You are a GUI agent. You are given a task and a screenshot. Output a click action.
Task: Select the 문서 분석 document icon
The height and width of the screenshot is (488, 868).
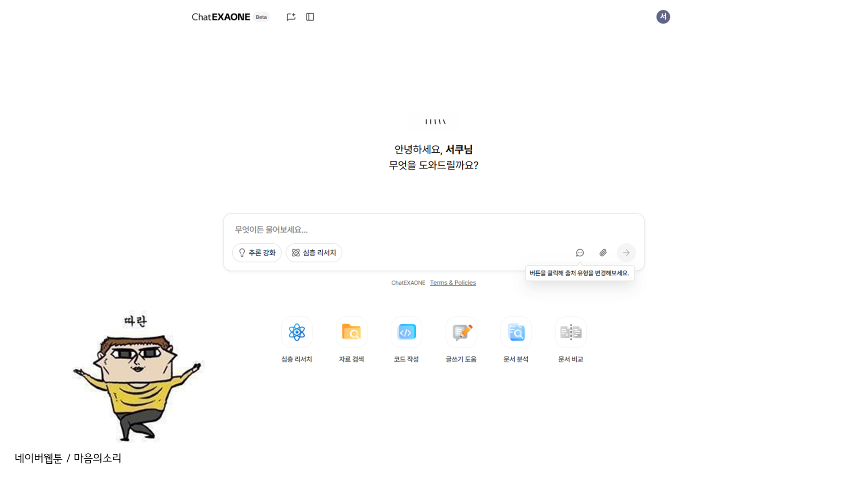click(x=516, y=332)
